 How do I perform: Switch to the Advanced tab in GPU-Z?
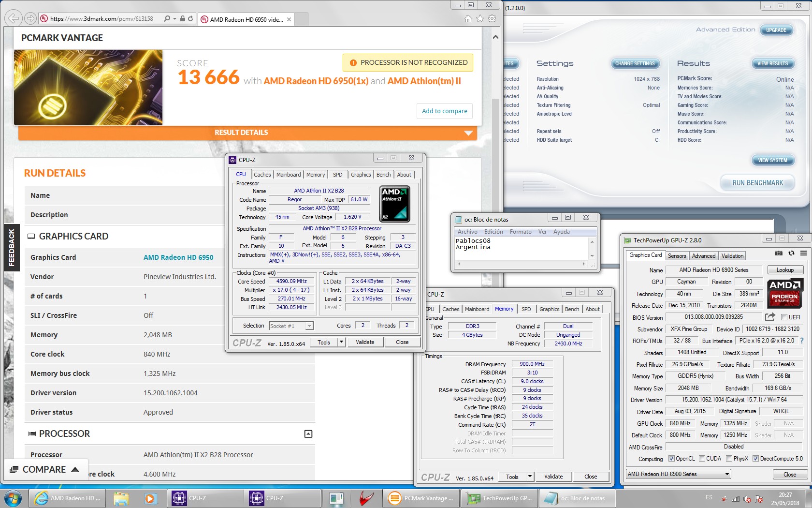click(703, 256)
